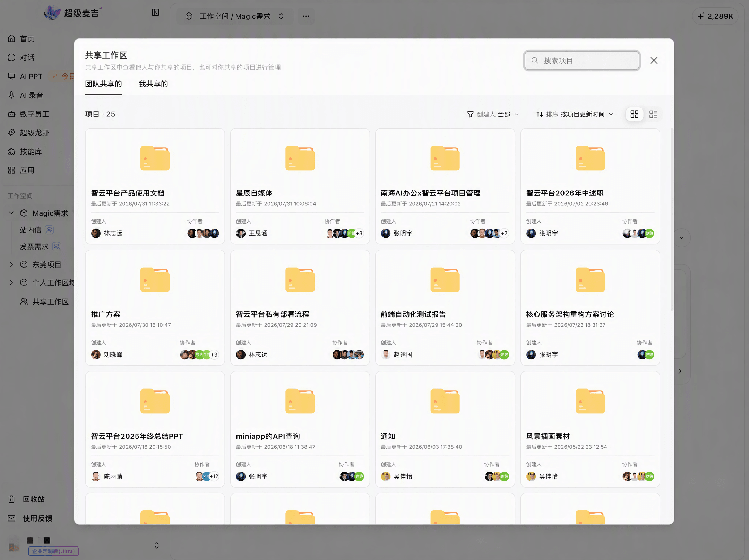Open the 首页 home icon in sidebar
749x560 pixels.
click(x=11, y=38)
